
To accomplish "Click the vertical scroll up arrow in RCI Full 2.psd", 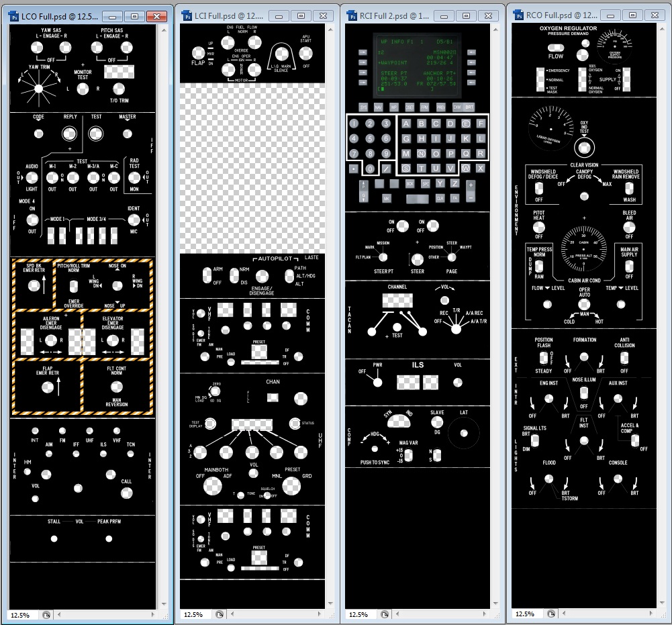I will coord(495,30).
